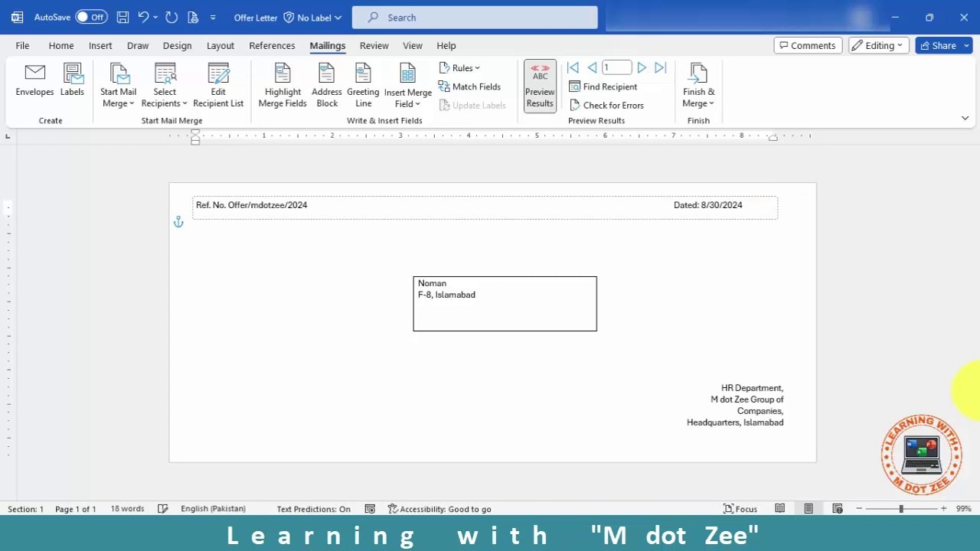Open Edit Recipient List
The image size is (980, 551).
pos(218,86)
